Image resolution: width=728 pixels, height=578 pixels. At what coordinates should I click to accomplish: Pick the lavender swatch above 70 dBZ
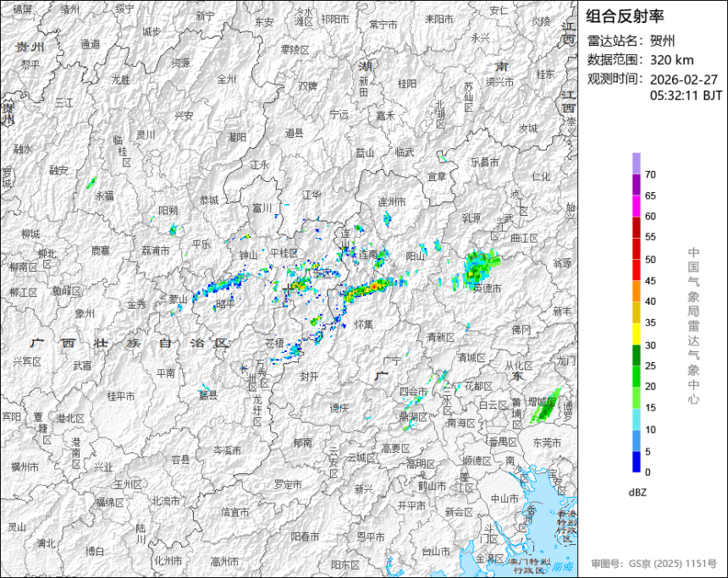636,163
